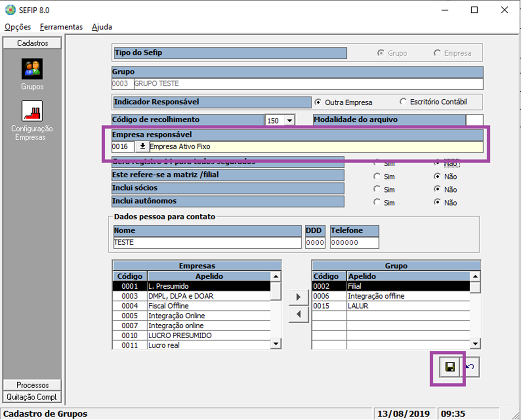Screen dimensions: 521x420
Task: Click scroll-down arrow of Empresas list
Action: click(276, 344)
